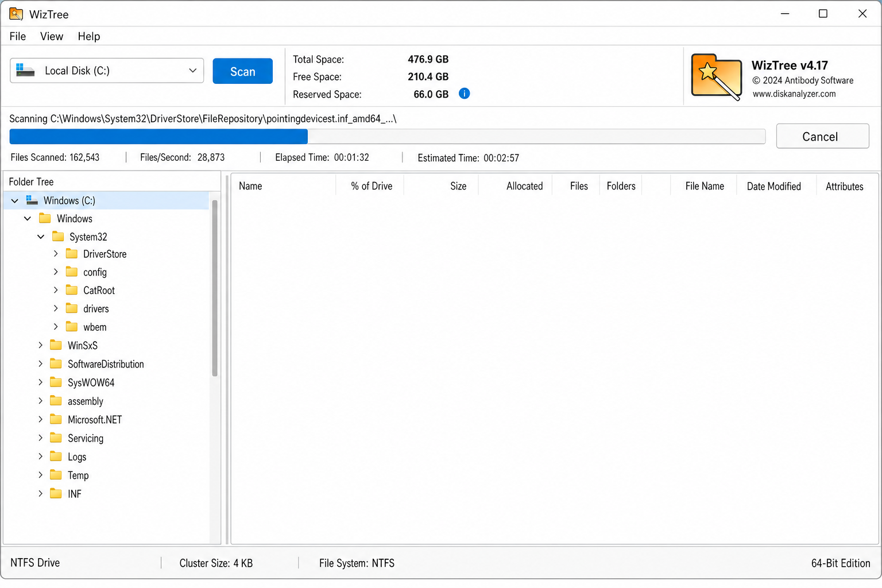Viewport: 882px width, 588px height.
Task: Click the wbem folder icon
Action: [x=72, y=327]
